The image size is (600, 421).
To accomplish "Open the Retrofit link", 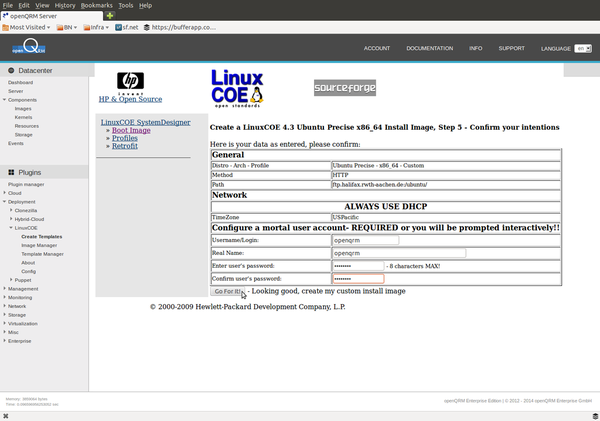I will (125, 146).
